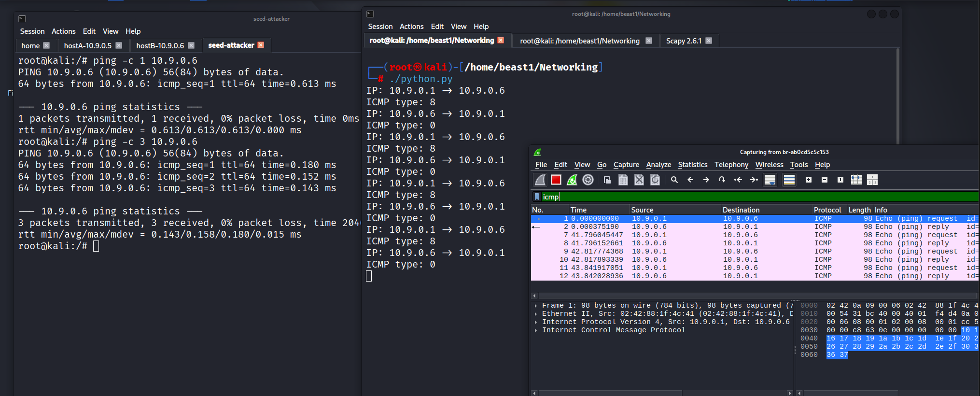Click the display filter bookmark icon
Image resolution: width=980 pixels, height=396 pixels.
pyautogui.click(x=536, y=197)
